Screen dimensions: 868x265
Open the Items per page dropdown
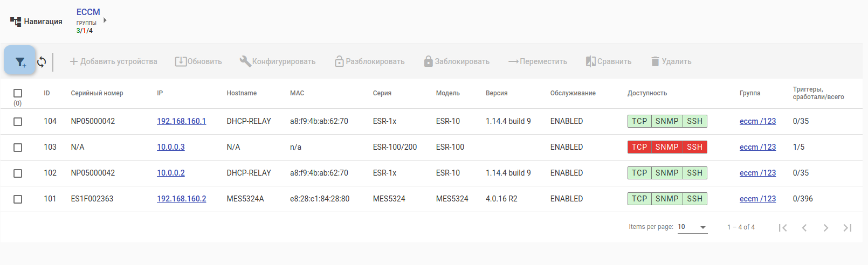[x=692, y=227]
